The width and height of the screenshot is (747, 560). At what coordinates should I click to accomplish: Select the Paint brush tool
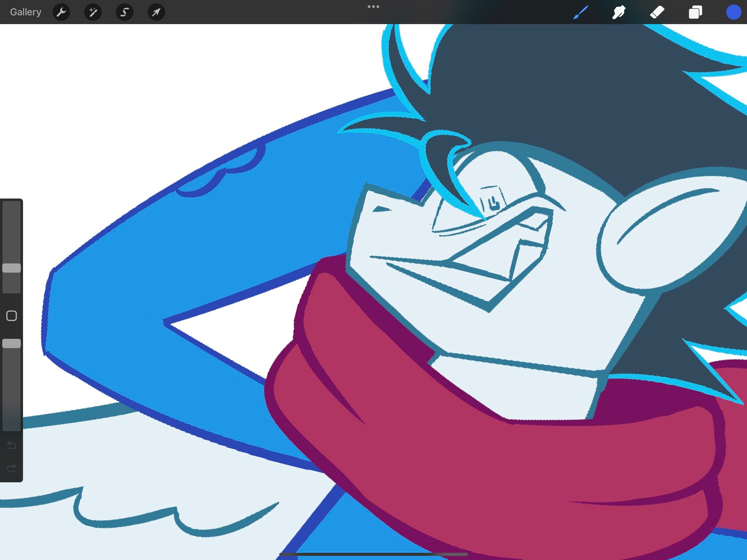click(x=581, y=12)
